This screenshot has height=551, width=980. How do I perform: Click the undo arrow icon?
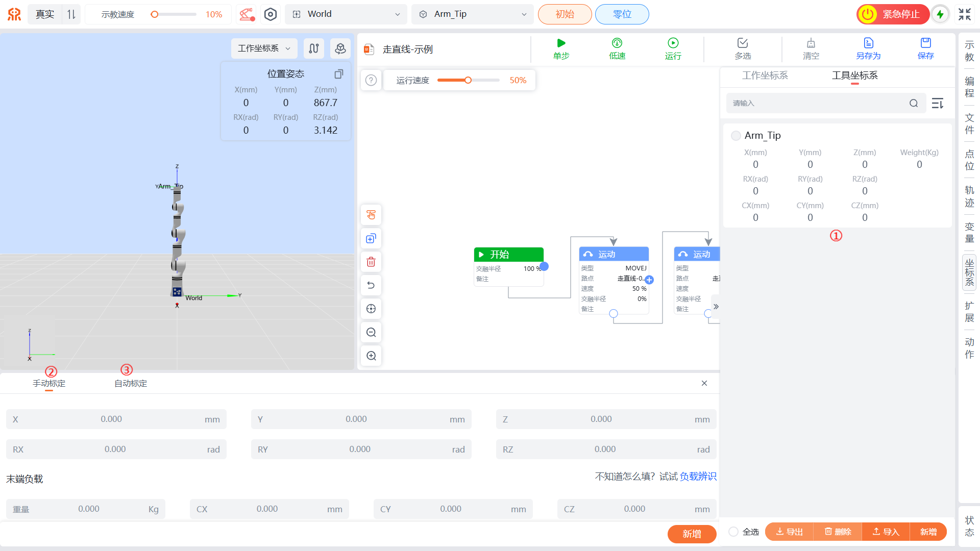click(371, 285)
